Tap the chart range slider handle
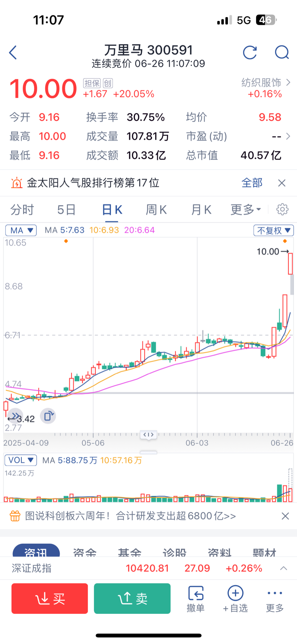Image resolution: width=297 pixels, height=644 pixels. (x=148, y=434)
